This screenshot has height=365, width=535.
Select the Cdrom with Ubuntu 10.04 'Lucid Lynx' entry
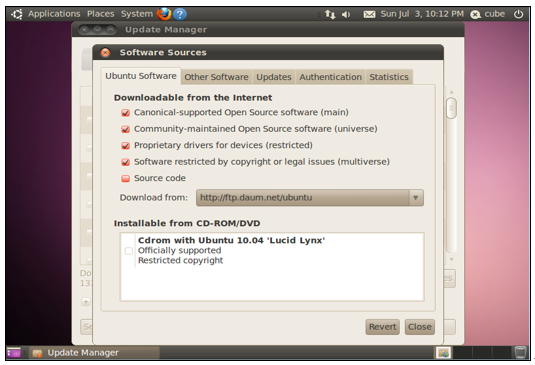point(272,251)
